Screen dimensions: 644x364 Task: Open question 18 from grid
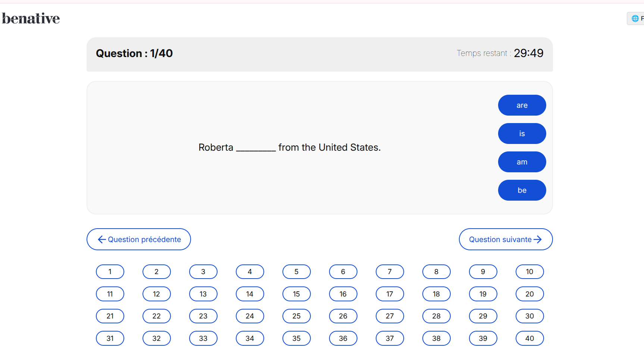[x=437, y=294]
